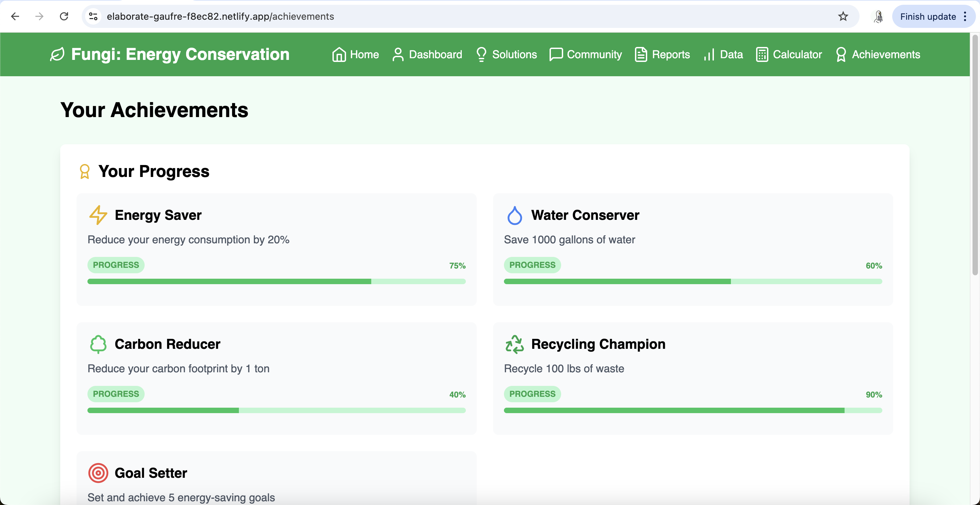Image resolution: width=980 pixels, height=505 pixels.
Task: Click the Water Conserver droplet icon
Action: tap(514, 215)
